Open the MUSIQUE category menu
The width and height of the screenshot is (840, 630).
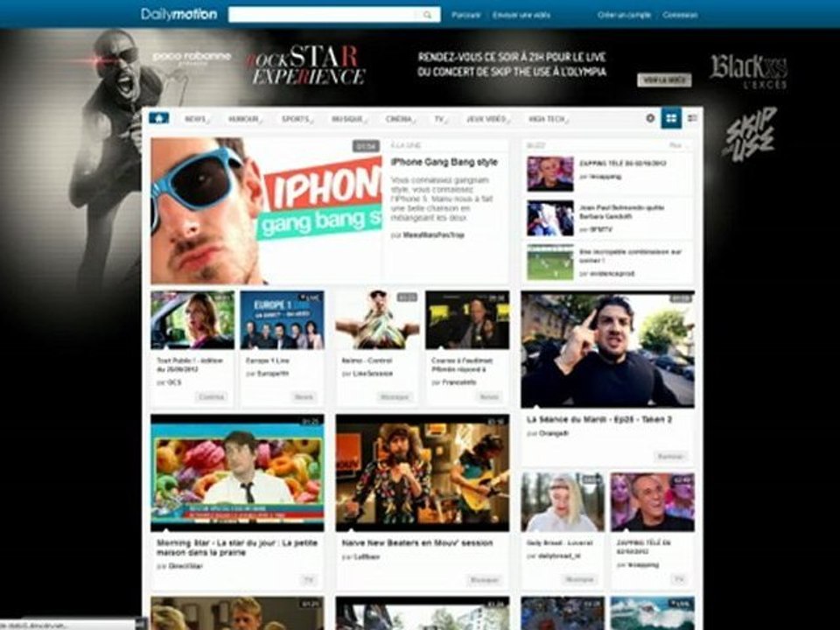click(349, 119)
